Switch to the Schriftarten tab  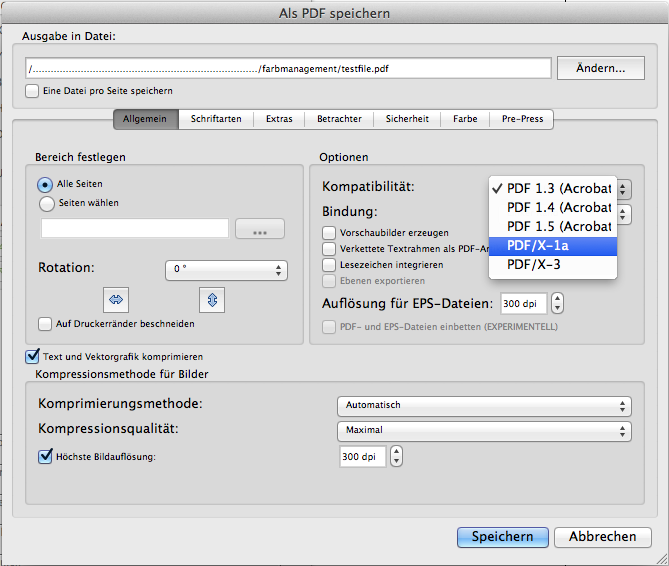coord(215,119)
